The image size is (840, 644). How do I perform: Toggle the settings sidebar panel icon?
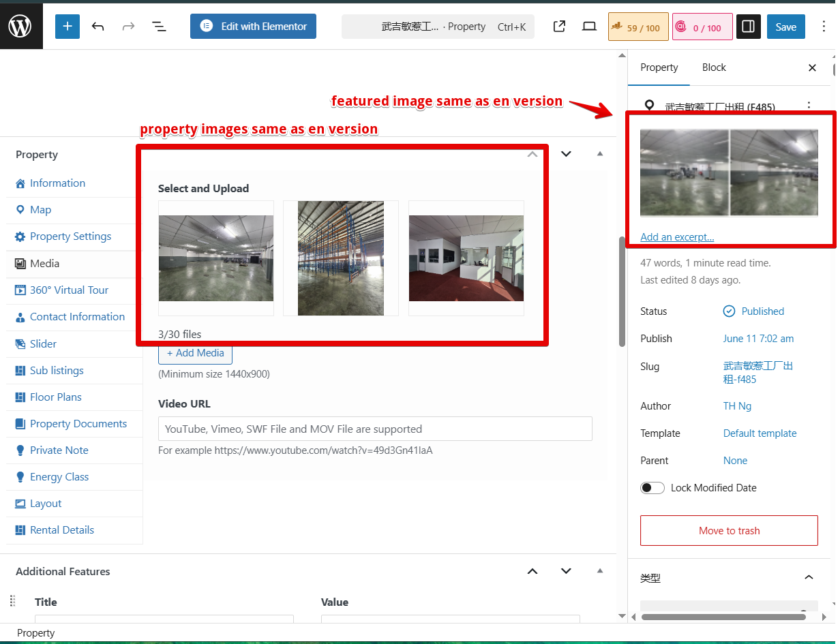click(x=748, y=27)
